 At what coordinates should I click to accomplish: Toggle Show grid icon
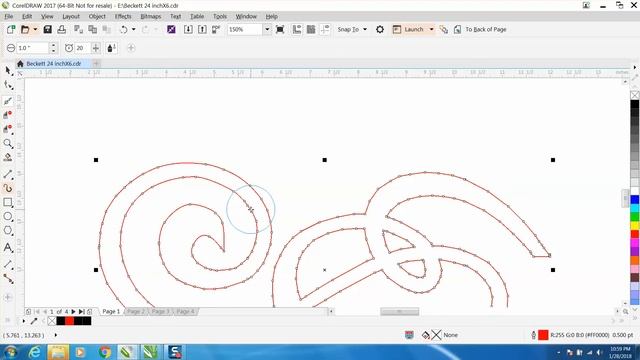coord(311,29)
